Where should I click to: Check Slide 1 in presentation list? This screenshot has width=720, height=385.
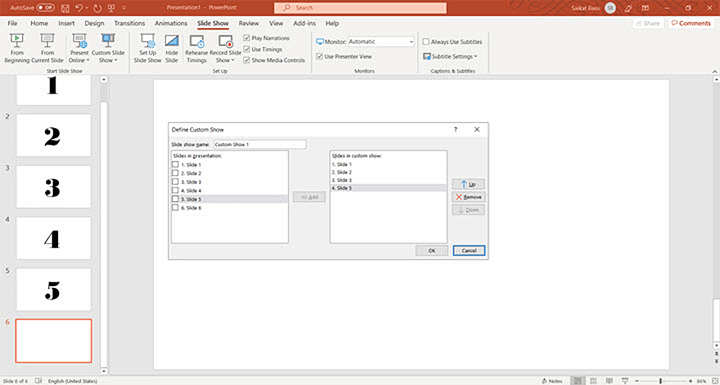175,164
